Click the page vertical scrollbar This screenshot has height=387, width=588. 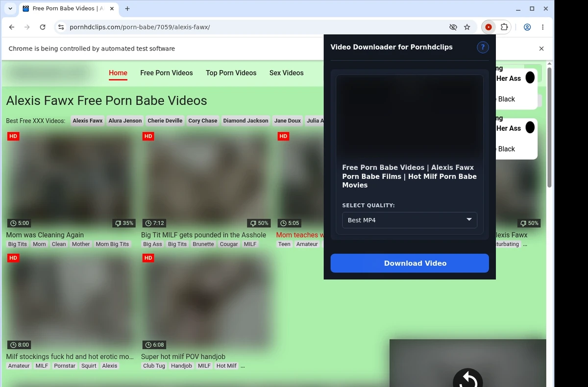coord(549,127)
